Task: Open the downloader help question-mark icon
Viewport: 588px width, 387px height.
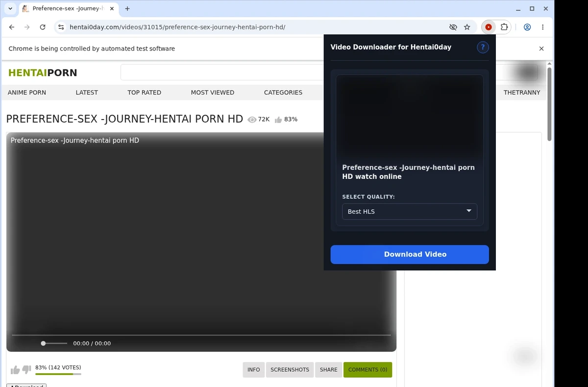Action: point(483,47)
